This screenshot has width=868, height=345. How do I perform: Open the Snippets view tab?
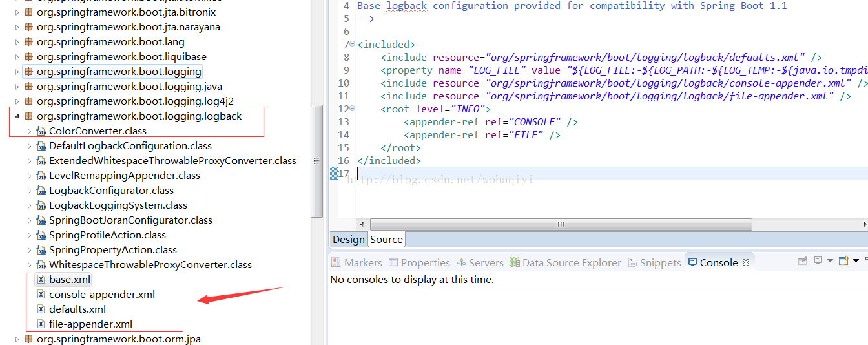(654, 262)
